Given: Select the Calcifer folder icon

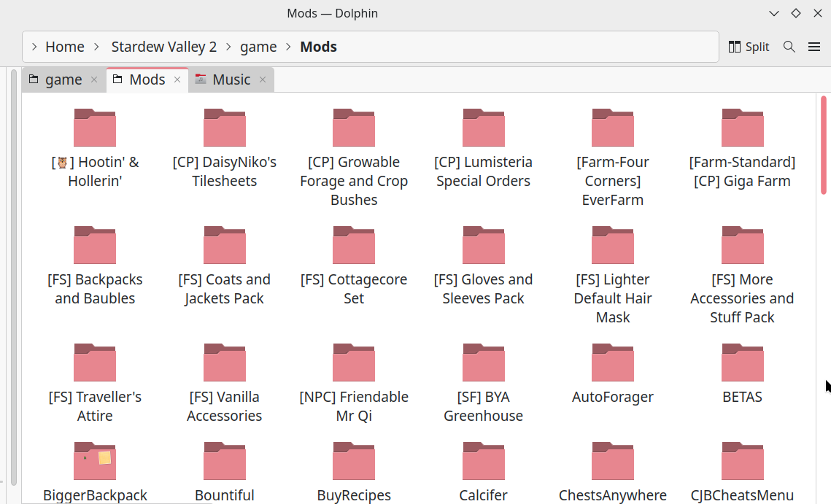Looking at the screenshot, I should [483, 461].
